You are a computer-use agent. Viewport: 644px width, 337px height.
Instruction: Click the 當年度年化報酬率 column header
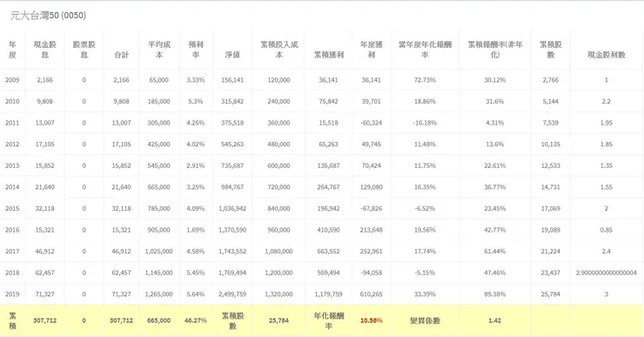click(425, 50)
